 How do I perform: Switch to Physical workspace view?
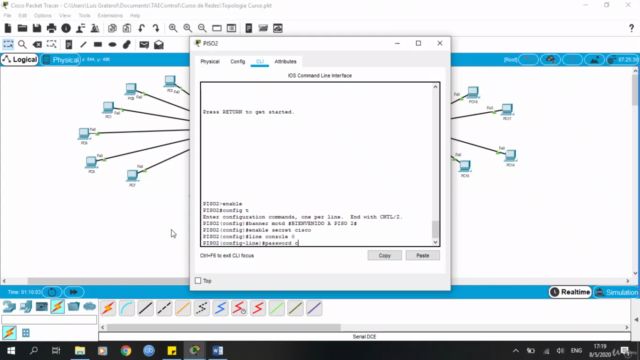pos(61,60)
